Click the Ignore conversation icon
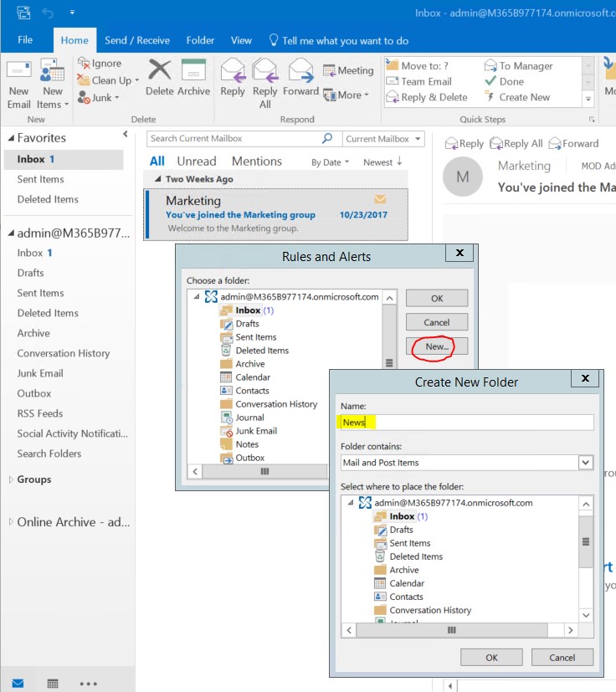This screenshot has height=692, width=616. coord(84,63)
